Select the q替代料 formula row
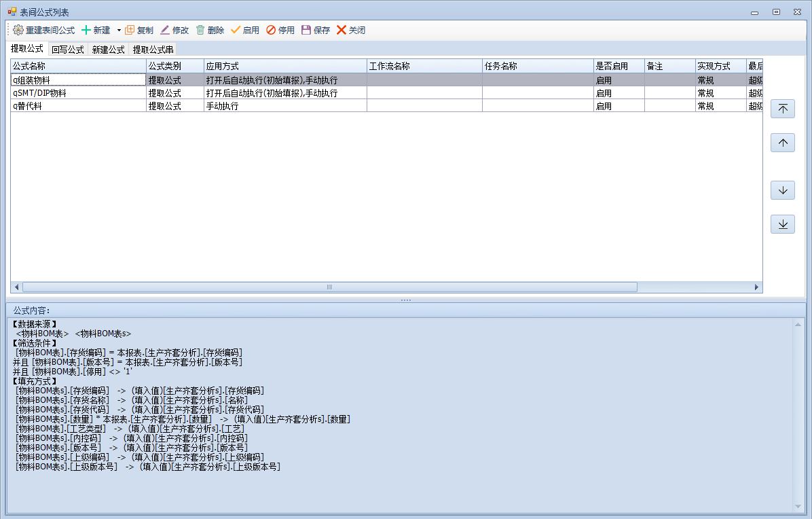 pyautogui.click(x=386, y=106)
